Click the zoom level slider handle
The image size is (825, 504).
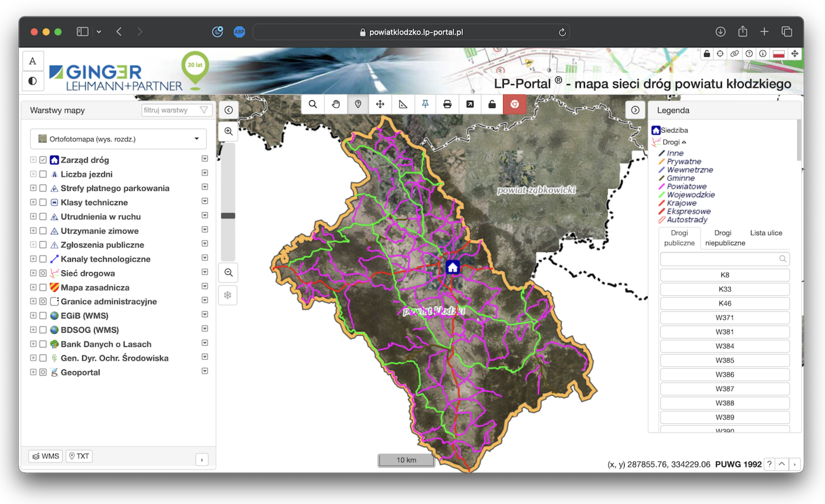[x=228, y=216]
